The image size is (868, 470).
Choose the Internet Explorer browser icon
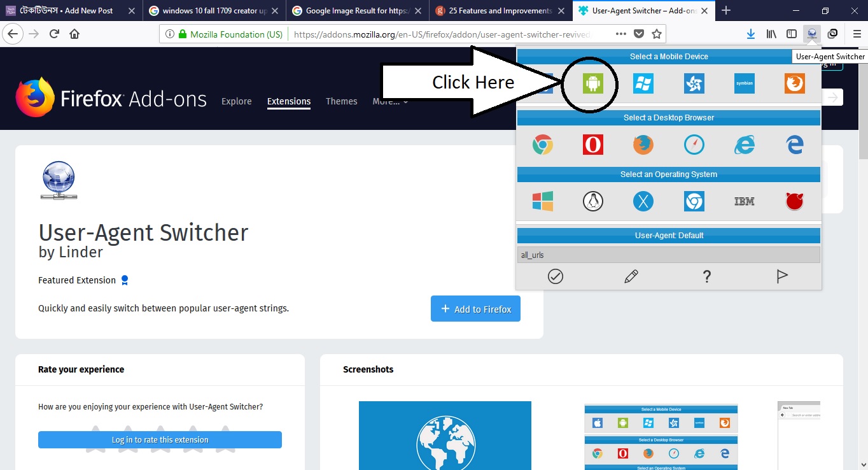(745, 145)
